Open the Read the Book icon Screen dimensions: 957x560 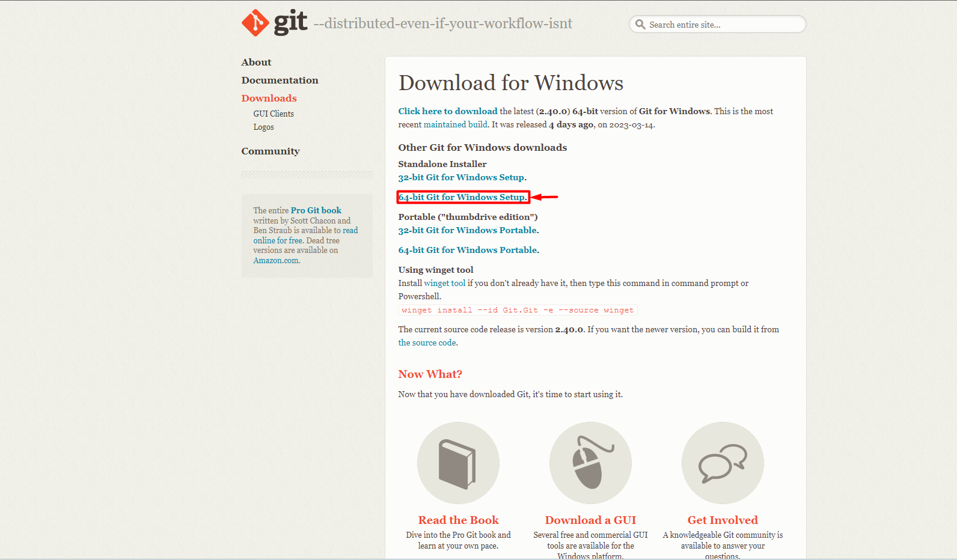(x=458, y=463)
